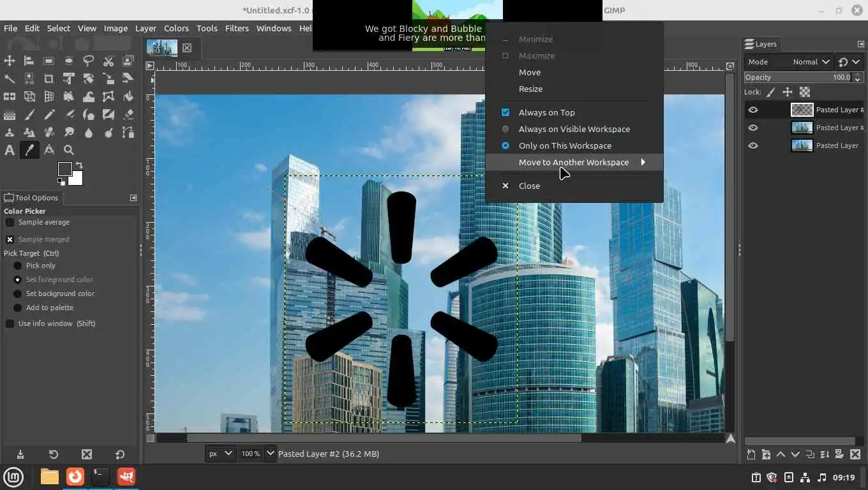868x490 pixels.
Task: Select the Blur/Sharpen droplet tool
Action: tap(89, 133)
